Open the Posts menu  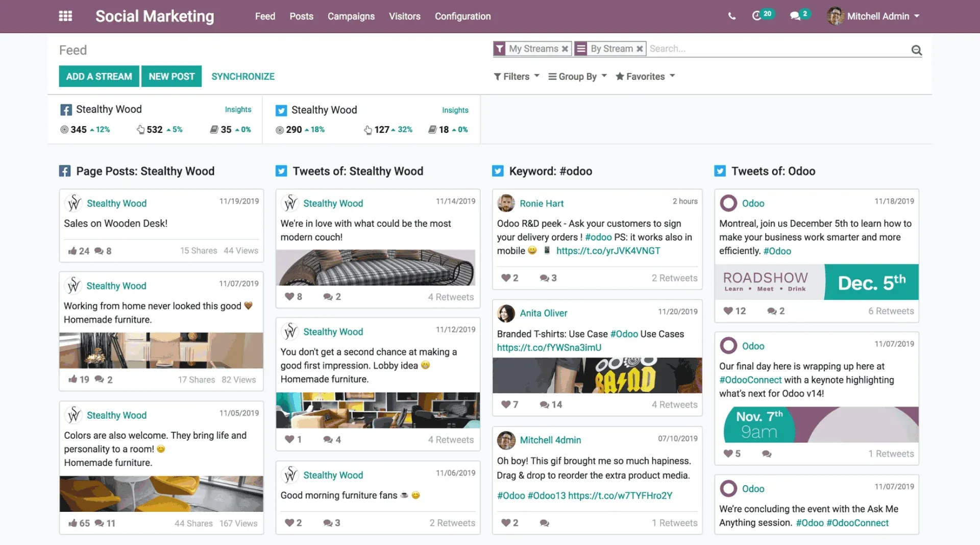[x=301, y=16]
